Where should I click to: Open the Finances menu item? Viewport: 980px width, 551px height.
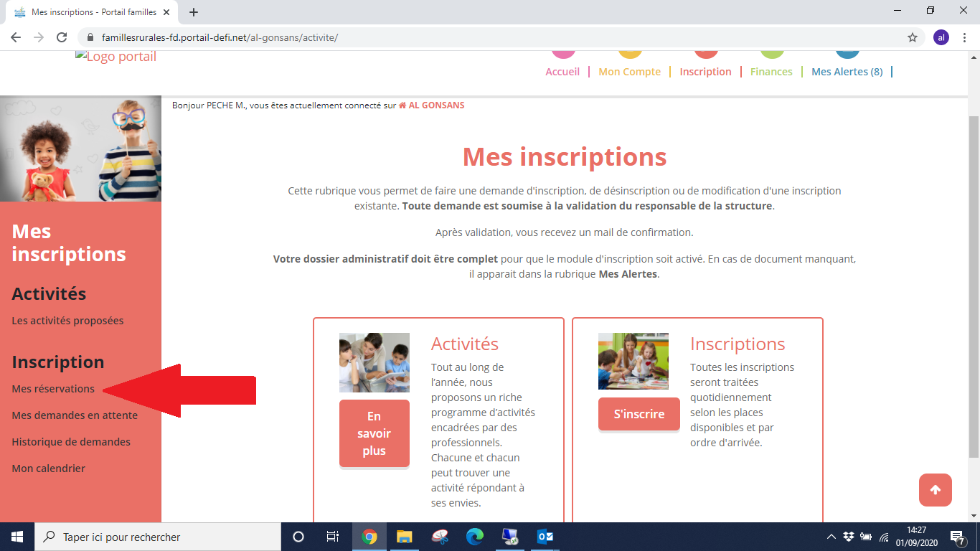(x=771, y=72)
